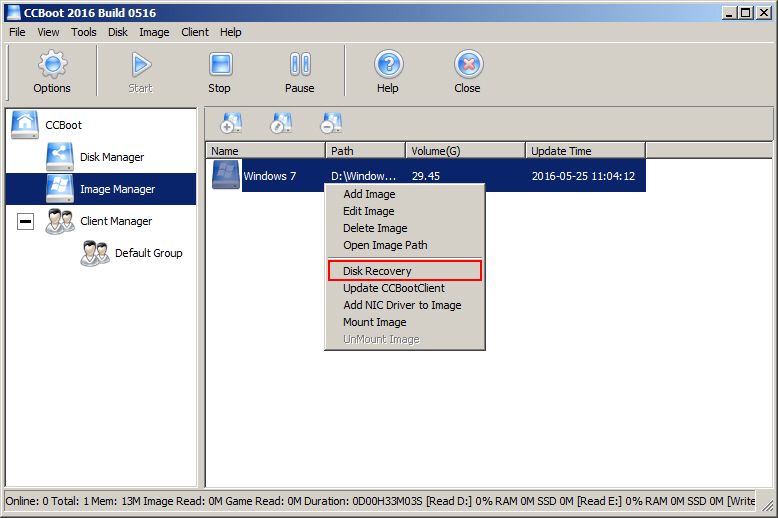Open the Options gear icon
Image resolution: width=778 pixels, height=518 pixels.
click(52, 64)
